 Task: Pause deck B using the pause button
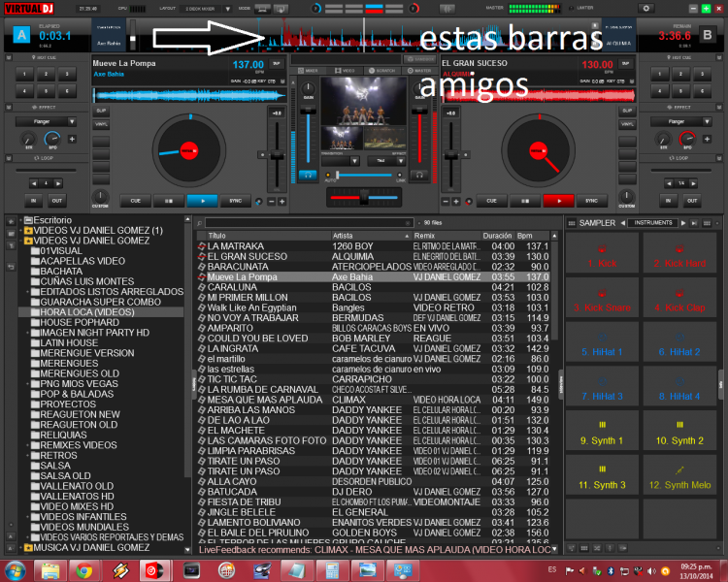(524, 201)
